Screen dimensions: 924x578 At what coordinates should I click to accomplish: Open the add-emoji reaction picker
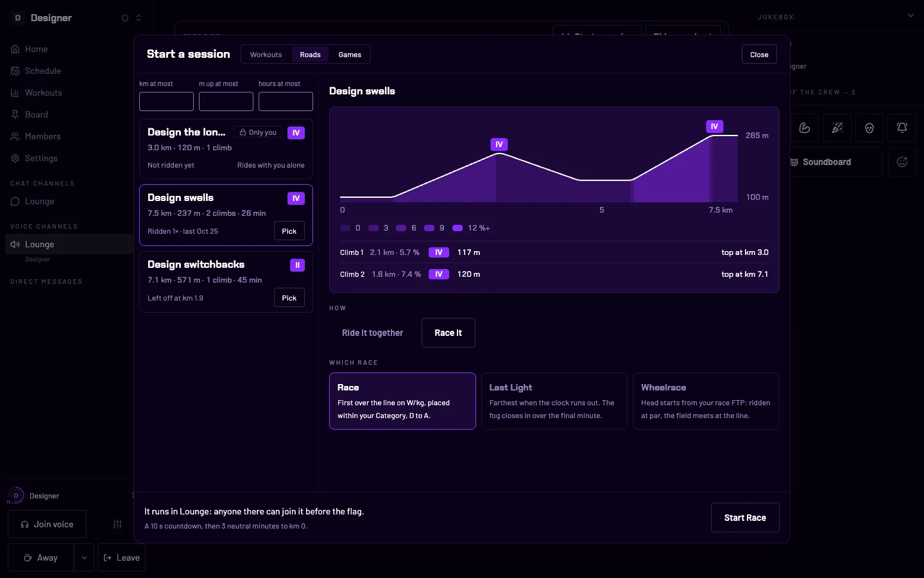902,162
